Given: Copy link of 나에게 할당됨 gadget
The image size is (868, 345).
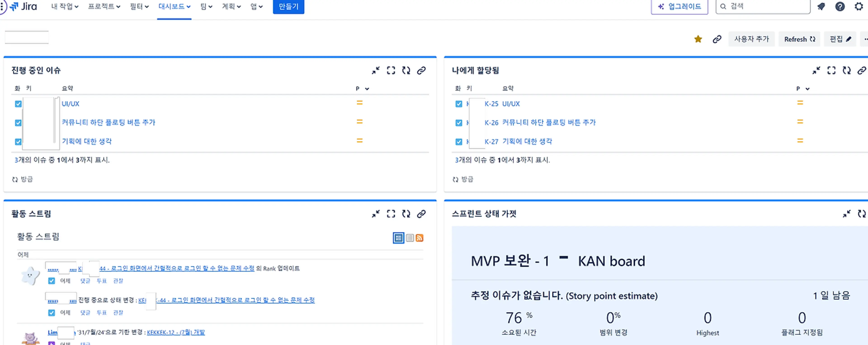Looking at the screenshot, I should [862, 70].
